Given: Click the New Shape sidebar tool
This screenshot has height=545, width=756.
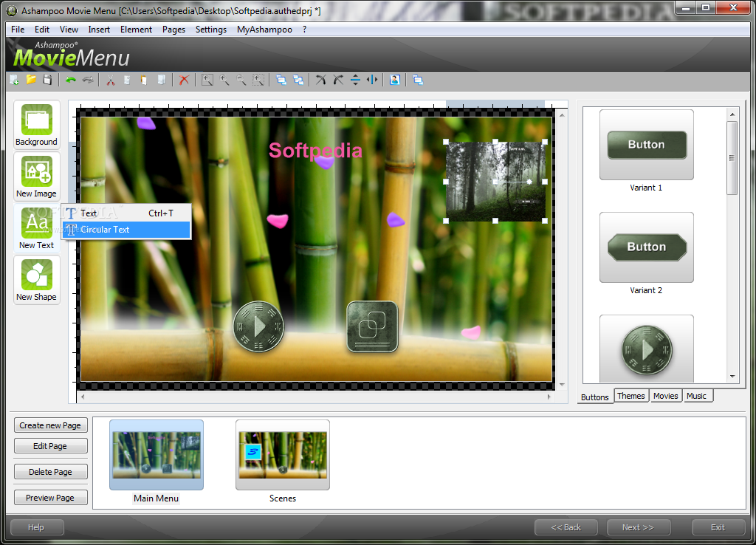Looking at the screenshot, I should [37, 280].
